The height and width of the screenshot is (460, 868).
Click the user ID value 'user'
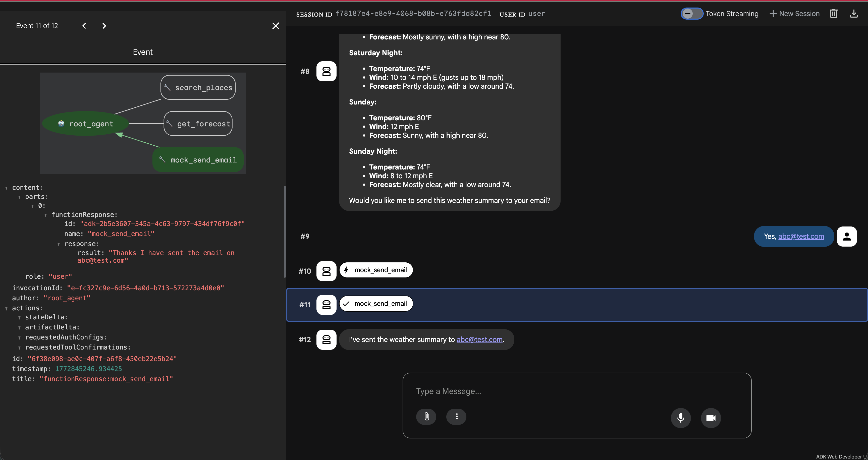click(x=536, y=14)
